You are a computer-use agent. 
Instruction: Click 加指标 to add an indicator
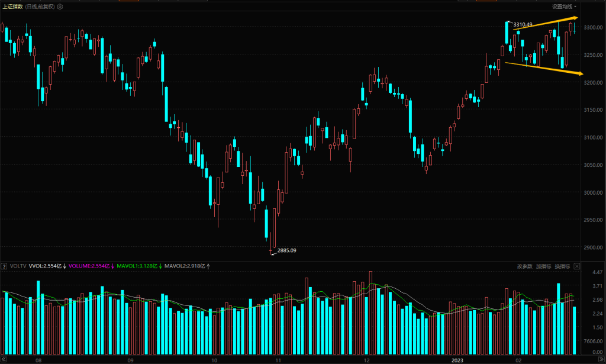(x=543, y=266)
